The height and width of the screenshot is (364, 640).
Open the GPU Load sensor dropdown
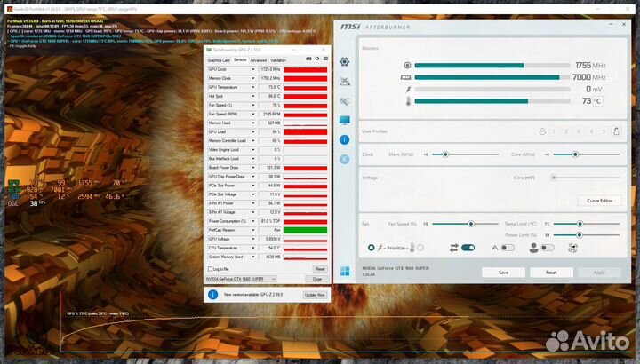253,132
